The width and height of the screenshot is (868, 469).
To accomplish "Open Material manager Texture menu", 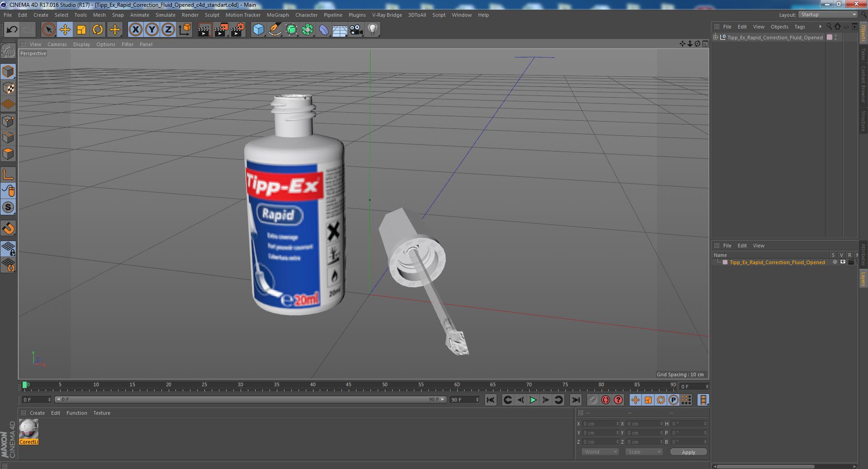I will tap(102, 413).
